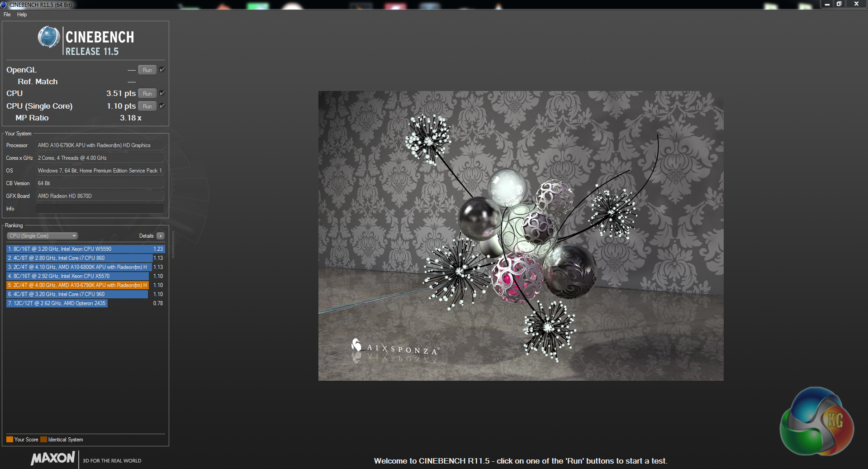Screen dimensions: 868x469
Task: Click the Details label in Ranking
Action: 146,236
